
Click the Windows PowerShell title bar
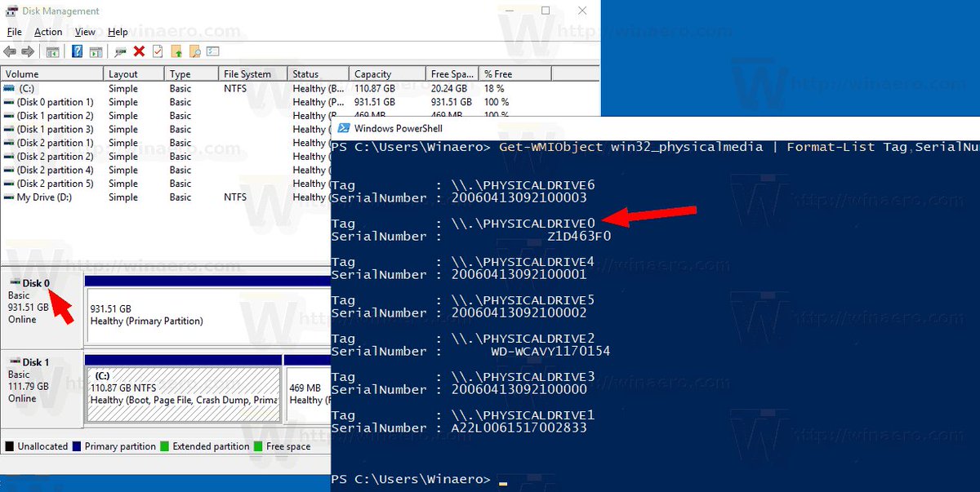point(655,128)
